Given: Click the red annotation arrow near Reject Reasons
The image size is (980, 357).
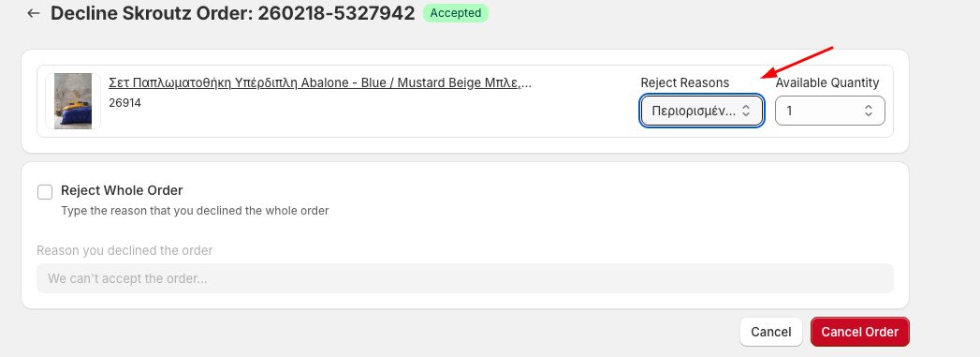Looking at the screenshot, I should [797, 63].
